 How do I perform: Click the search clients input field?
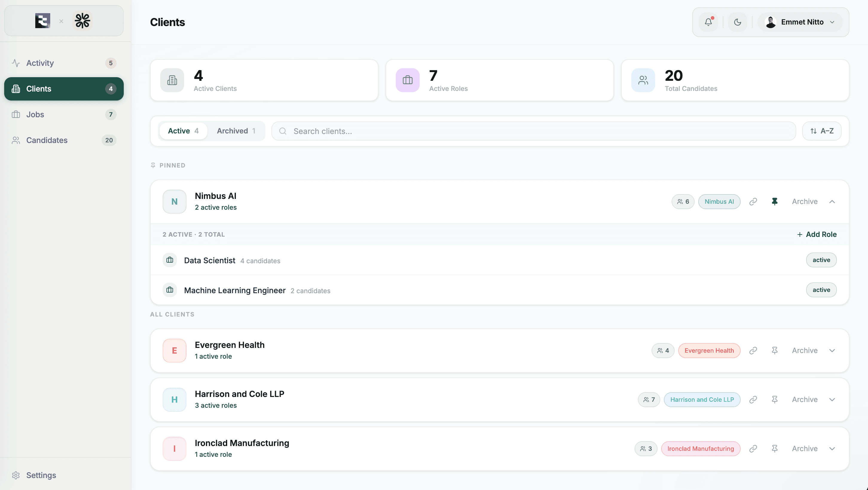[x=404, y=131]
